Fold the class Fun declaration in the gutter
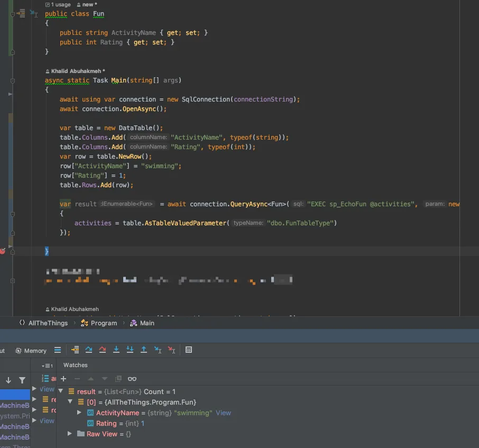The image size is (479, 448). coord(13,14)
